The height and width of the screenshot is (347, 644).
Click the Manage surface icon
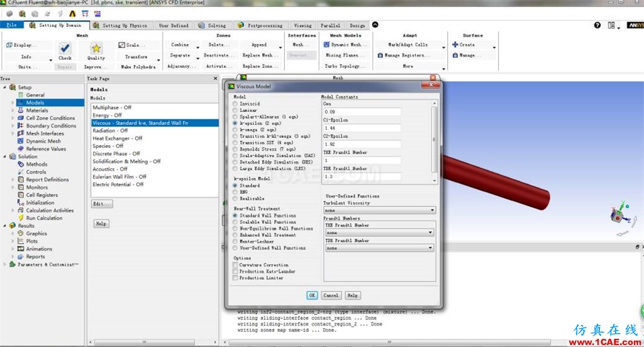[x=455, y=55]
